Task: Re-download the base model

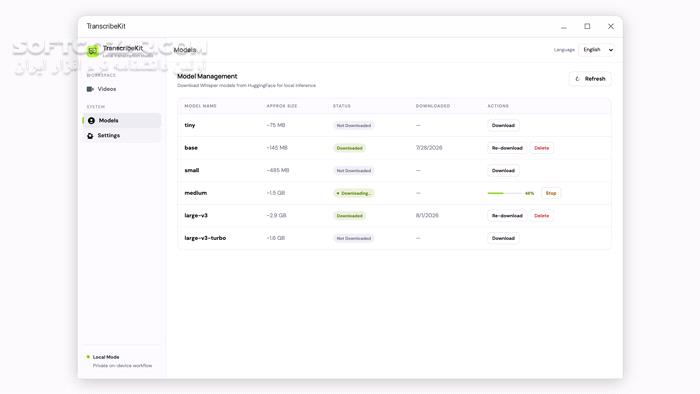Action: [507, 148]
